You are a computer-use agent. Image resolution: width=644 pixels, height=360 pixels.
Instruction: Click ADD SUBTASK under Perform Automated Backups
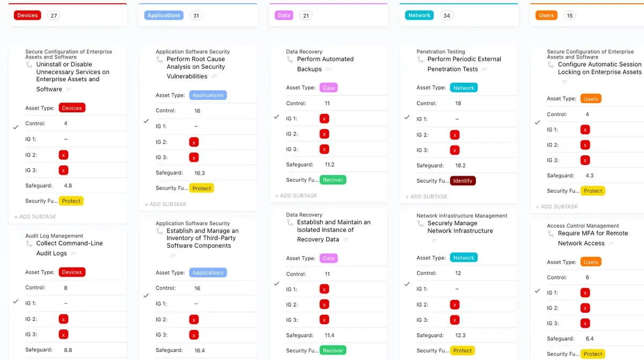(x=296, y=196)
